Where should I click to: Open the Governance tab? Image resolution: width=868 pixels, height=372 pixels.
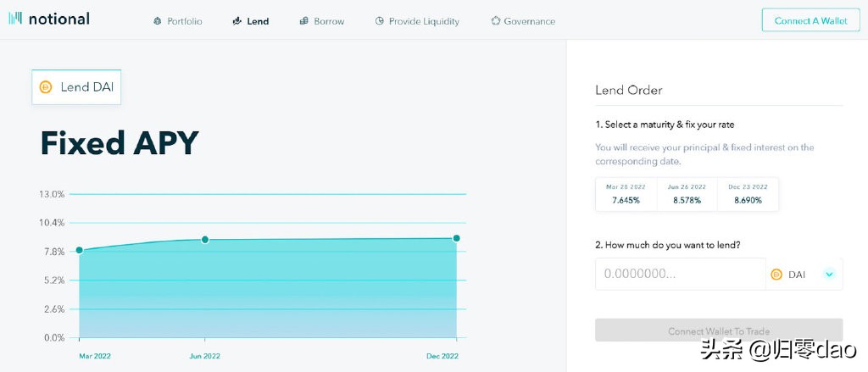tap(523, 21)
